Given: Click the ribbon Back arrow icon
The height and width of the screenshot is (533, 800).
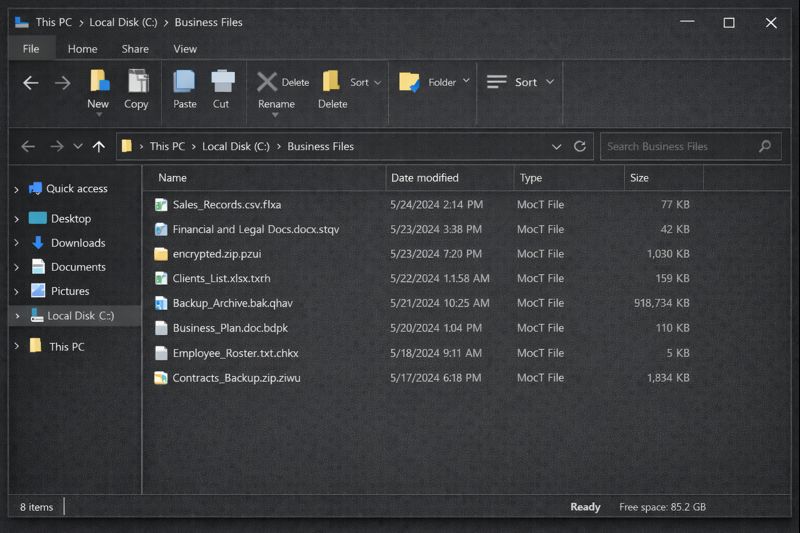Looking at the screenshot, I should (x=30, y=83).
